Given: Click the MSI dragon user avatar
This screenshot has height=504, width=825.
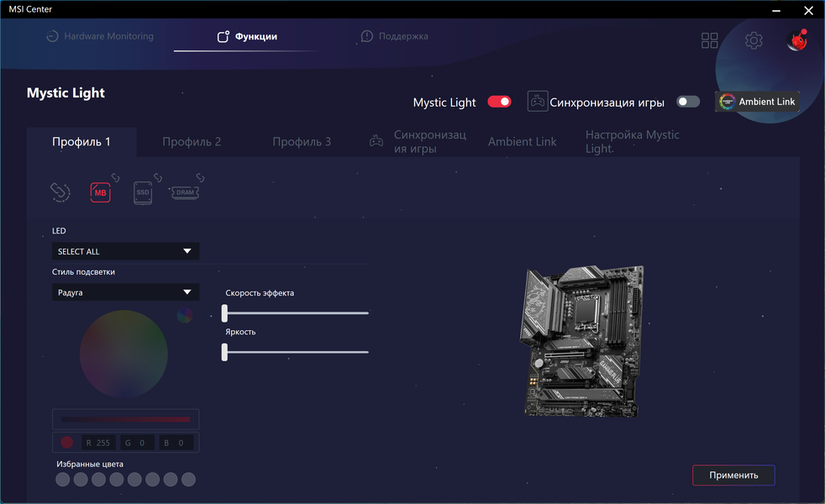Looking at the screenshot, I should [797, 40].
